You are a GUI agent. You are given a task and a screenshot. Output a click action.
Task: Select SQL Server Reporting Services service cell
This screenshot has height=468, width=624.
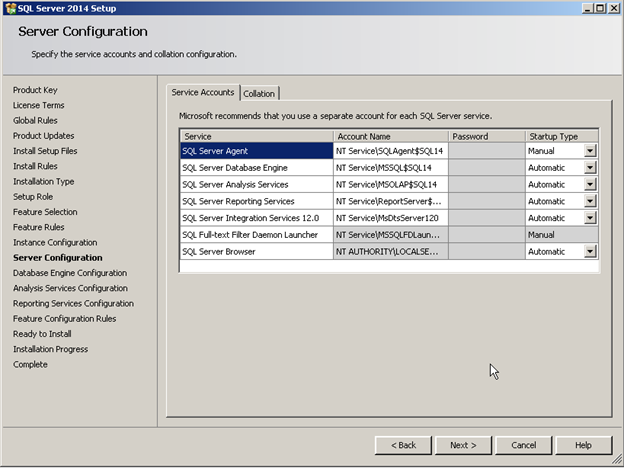pos(257,201)
